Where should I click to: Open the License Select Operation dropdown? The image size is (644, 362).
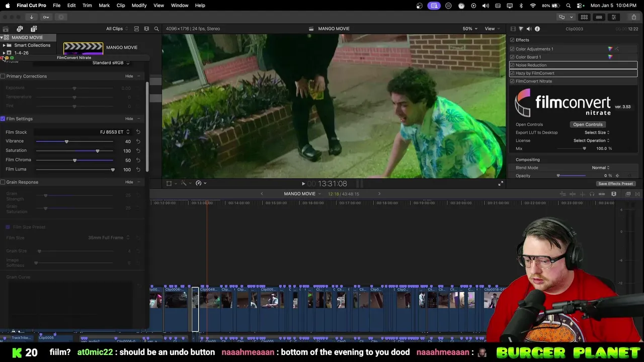591,141
